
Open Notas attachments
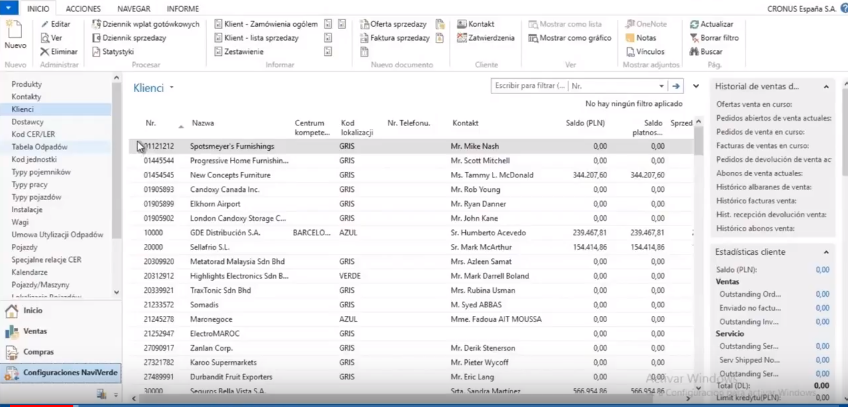coord(641,38)
